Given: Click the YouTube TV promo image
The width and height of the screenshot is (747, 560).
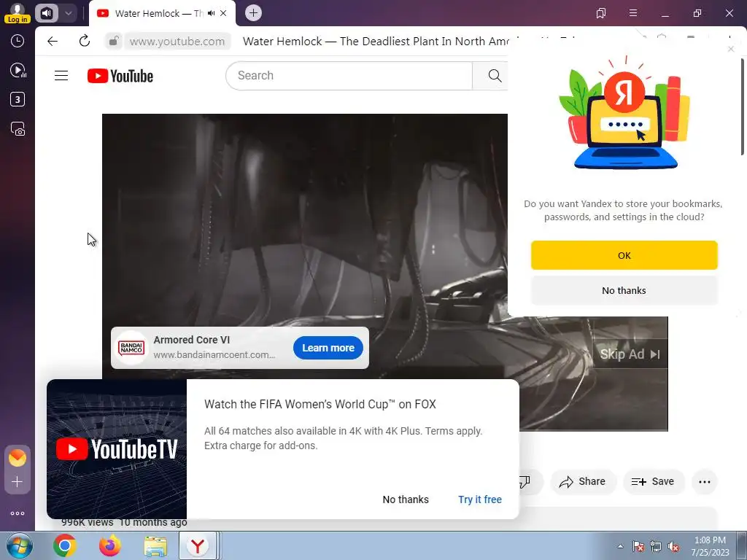Looking at the screenshot, I should 117,449.
